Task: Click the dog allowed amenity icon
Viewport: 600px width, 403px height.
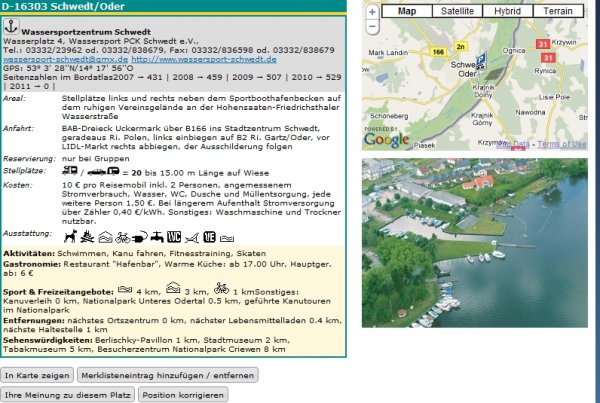Action: point(70,237)
